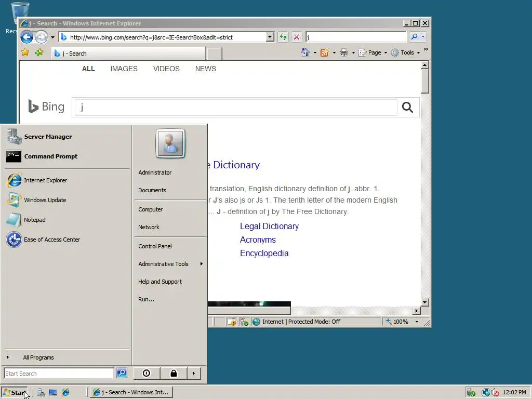Expand Administrative Tools submenu

[x=170, y=264]
